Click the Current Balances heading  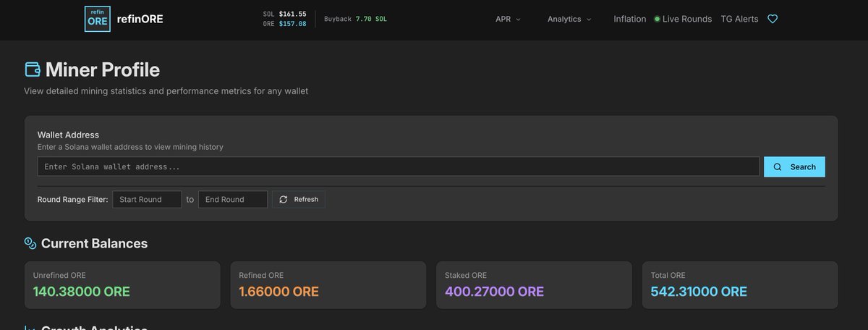click(94, 243)
